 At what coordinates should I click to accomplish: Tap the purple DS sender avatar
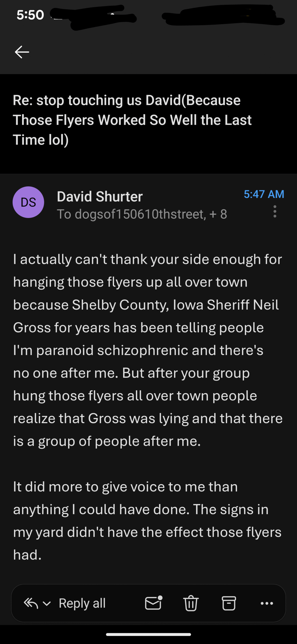(x=28, y=202)
